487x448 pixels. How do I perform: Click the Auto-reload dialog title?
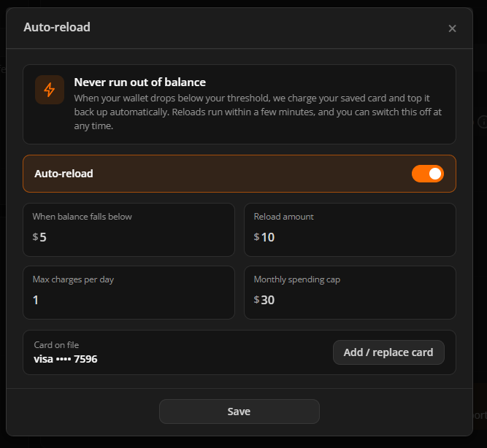pos(57,27)
